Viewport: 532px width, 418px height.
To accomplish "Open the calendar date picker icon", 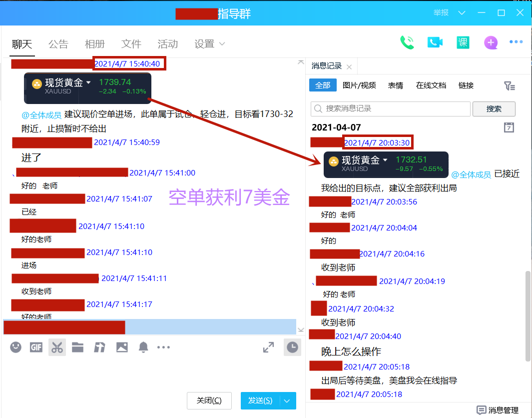I will [509, 127].
